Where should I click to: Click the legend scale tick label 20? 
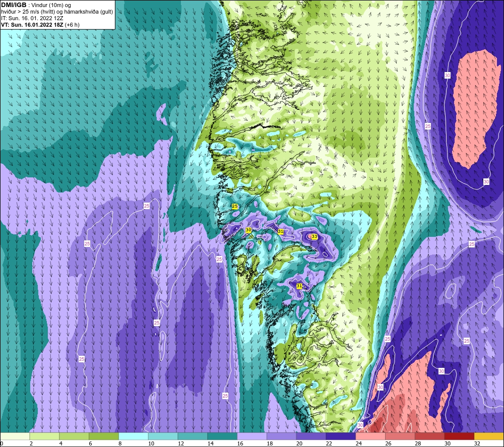click(299, 443)
